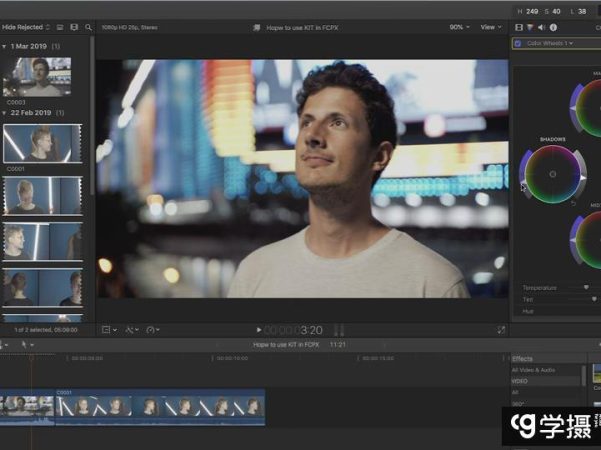The height and width of the screenshot is (450, 601).
Task: Click the 00:00:15:00 timeline ruler mark
Action: [378, 358]
